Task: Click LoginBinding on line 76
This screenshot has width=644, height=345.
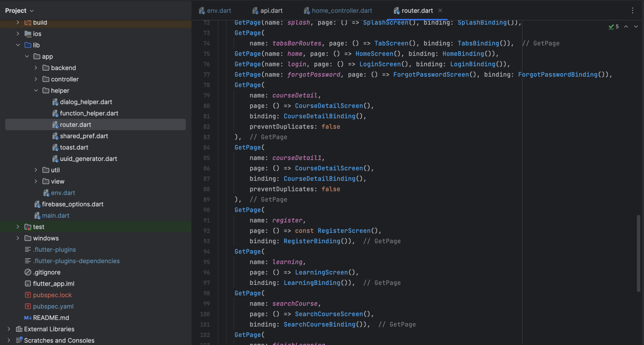Action: click(x=473, y=64)
